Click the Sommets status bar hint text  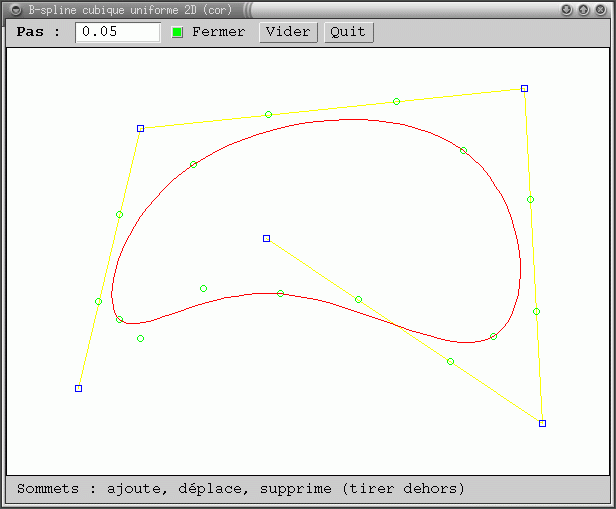[241, 489]
